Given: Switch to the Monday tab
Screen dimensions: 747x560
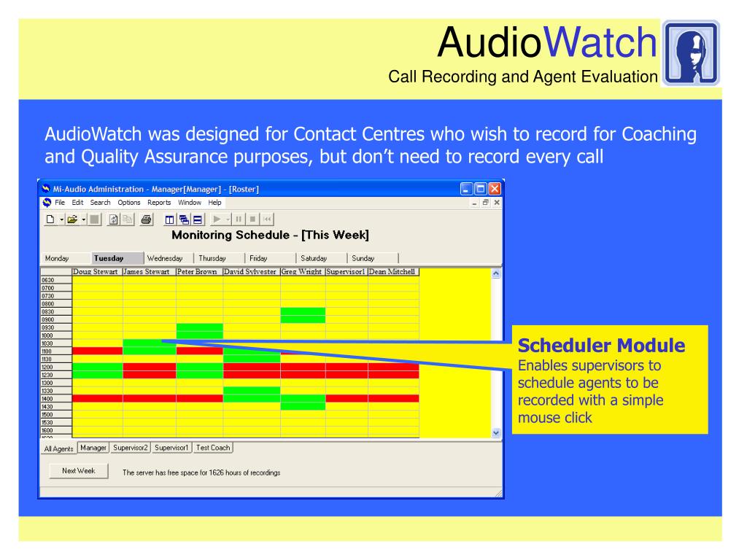Looking at the screenshot, I should tap(65, 258).
